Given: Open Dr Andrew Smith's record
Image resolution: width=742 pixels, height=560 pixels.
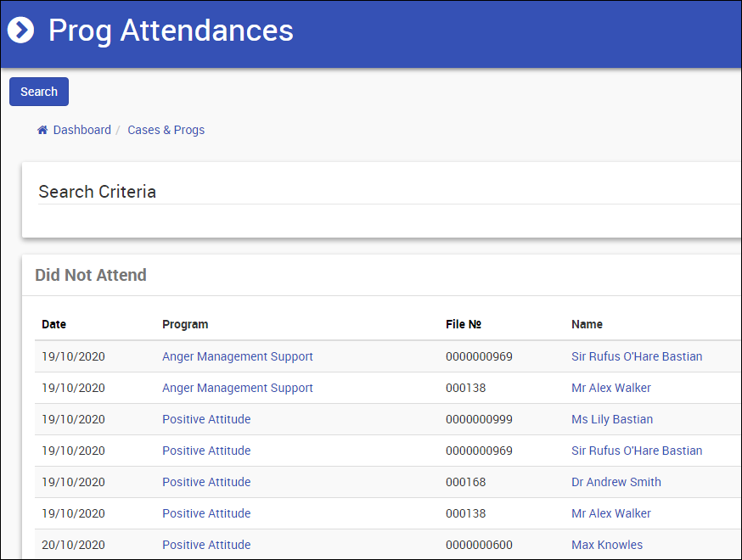Looking at the screenshot, I should (616, 482).
